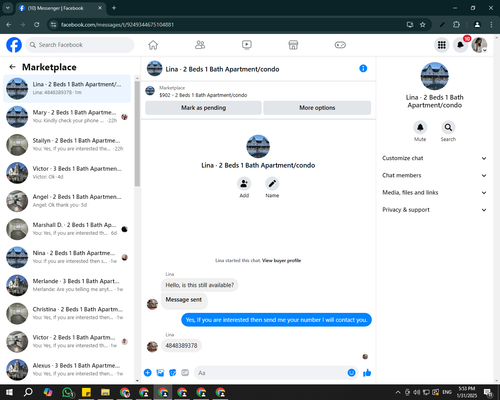The image size is (500, 400).
Task: Open Windows taskbar search
Action: tap(28, 392)
